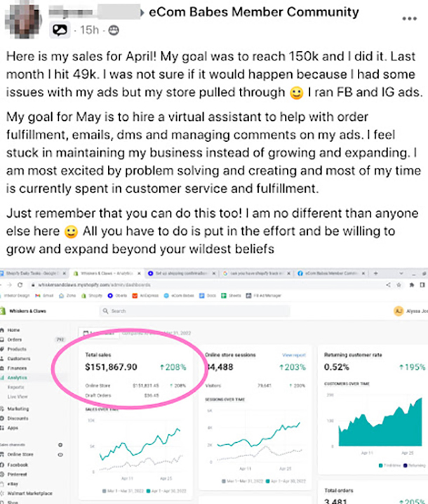
Task: Open the Alyssa account menu
Action: click(409, 310)
